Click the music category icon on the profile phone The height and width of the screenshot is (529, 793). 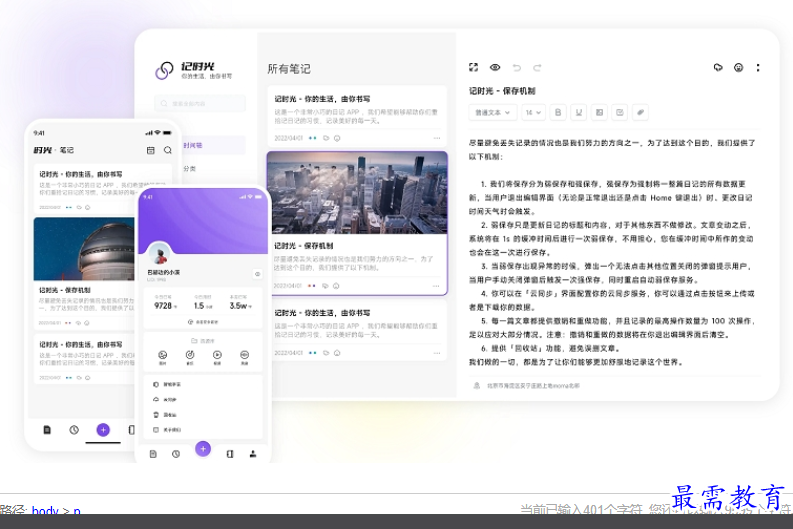[190, 357]
